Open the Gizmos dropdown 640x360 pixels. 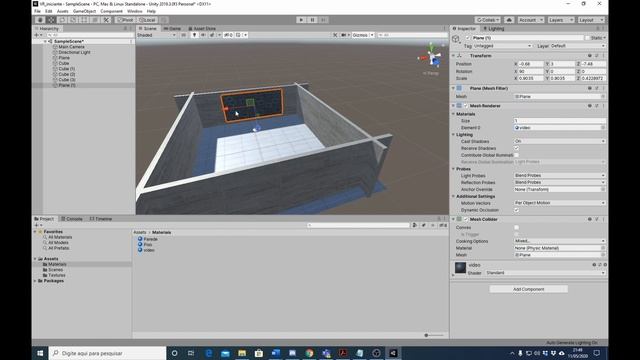(363, 35)
